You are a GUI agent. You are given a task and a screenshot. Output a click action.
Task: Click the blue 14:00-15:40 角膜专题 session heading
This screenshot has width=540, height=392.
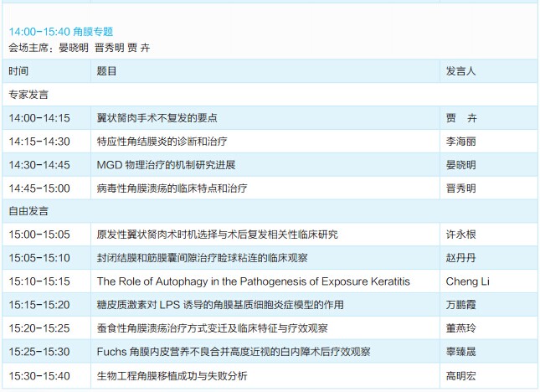[x=60, y=32]
